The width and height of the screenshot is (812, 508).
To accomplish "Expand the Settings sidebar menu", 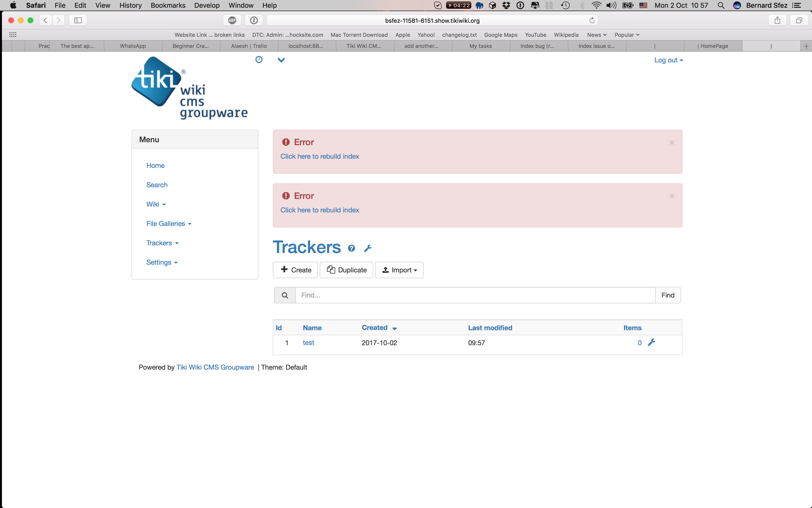I will point(162,262).
